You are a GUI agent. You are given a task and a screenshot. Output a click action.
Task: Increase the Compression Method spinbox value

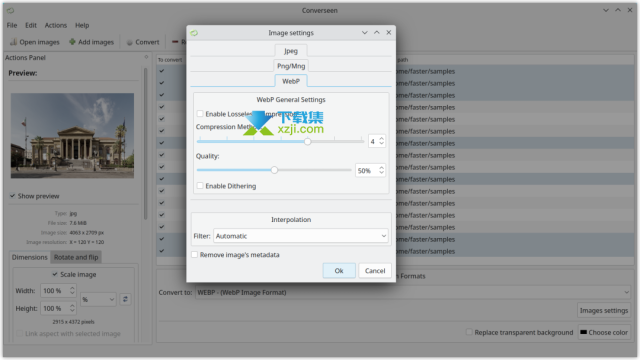point(382,139)
